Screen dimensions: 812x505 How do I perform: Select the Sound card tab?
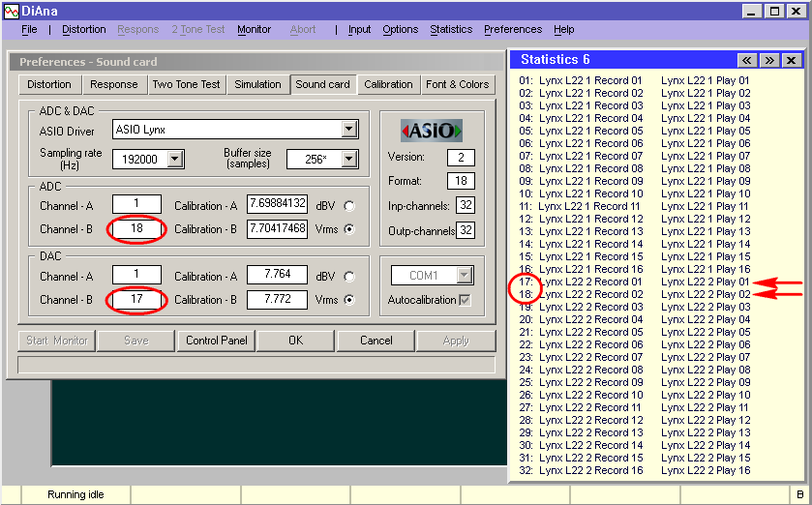coord(322,84)
